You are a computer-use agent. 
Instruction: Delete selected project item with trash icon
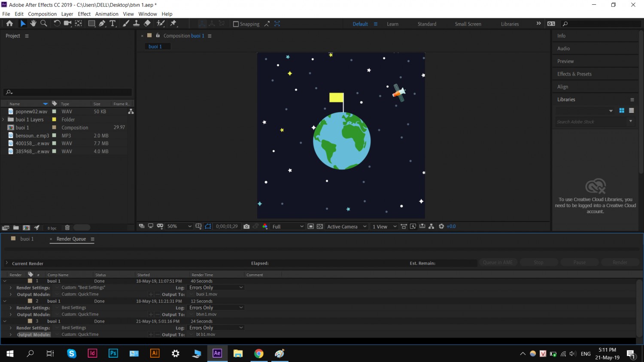click(67, 228)
